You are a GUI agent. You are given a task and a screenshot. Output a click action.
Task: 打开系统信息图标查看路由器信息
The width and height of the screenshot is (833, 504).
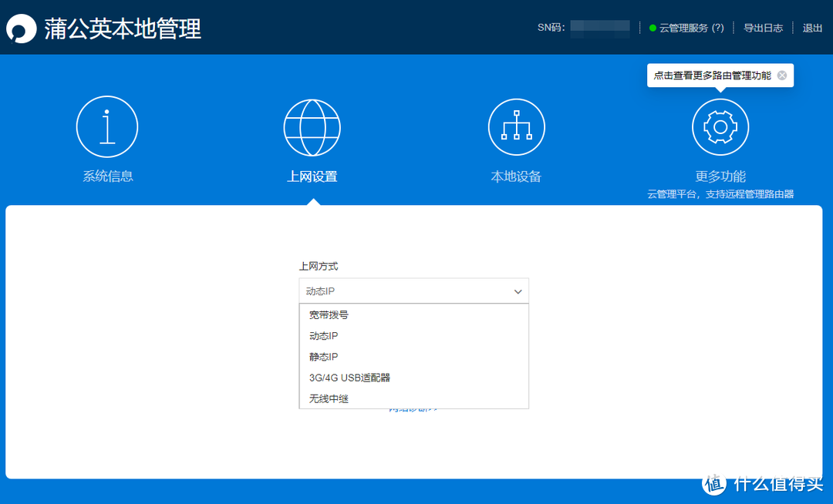(x=107, y=126)
